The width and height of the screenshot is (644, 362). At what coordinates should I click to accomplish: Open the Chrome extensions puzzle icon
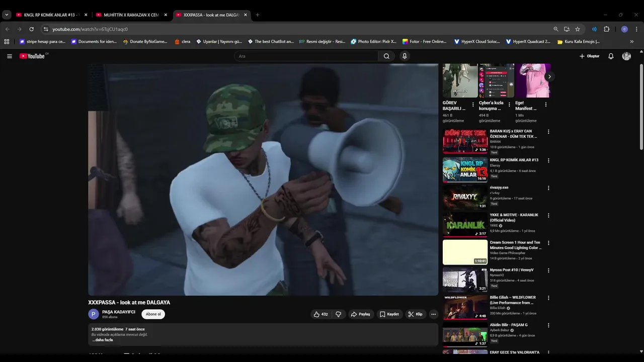[606, 29]
